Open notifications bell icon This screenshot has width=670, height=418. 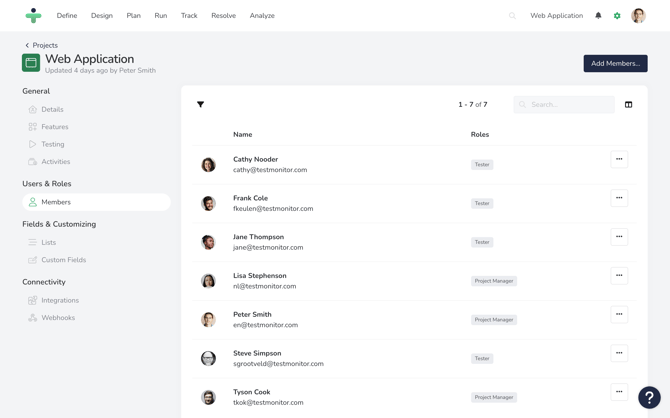598,15
